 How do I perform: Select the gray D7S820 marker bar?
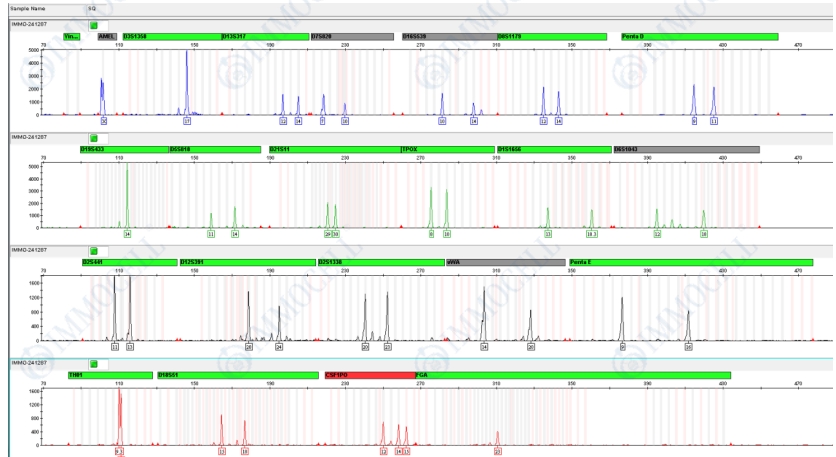pyautogui.click(x=352, y=37)
